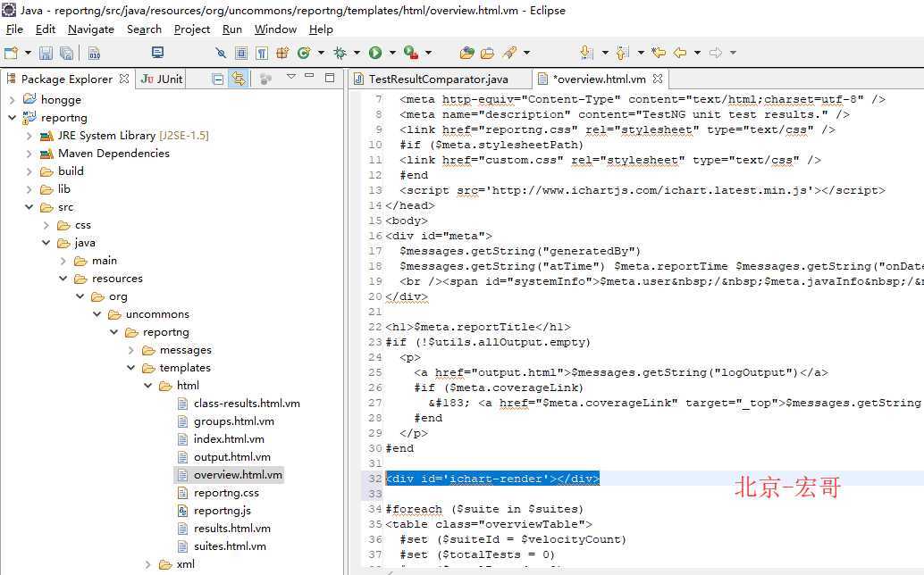Open the Debug configurations dropdown arrow
The height and width of the screenshot is (575, 924).
coord(357,53)
